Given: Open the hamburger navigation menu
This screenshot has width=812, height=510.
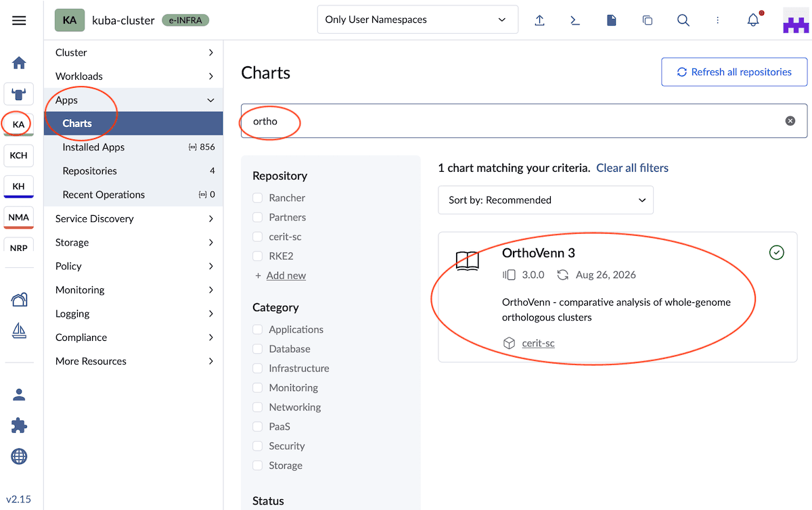Looking at the screenshot, I should pos(19,20).
